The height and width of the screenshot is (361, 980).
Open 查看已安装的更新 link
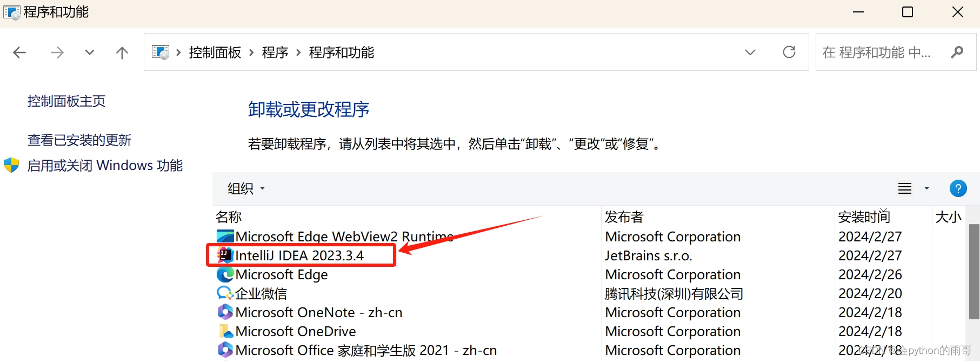coord(79,140)
